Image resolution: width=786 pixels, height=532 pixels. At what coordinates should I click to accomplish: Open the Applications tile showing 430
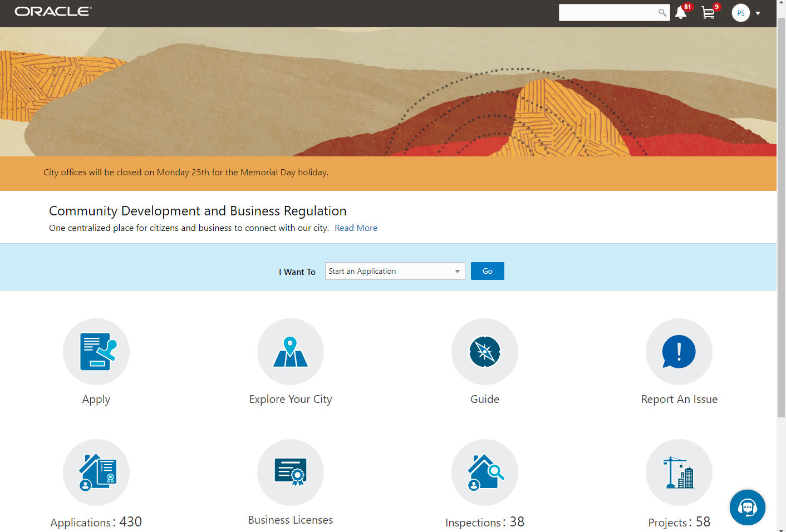96,472
